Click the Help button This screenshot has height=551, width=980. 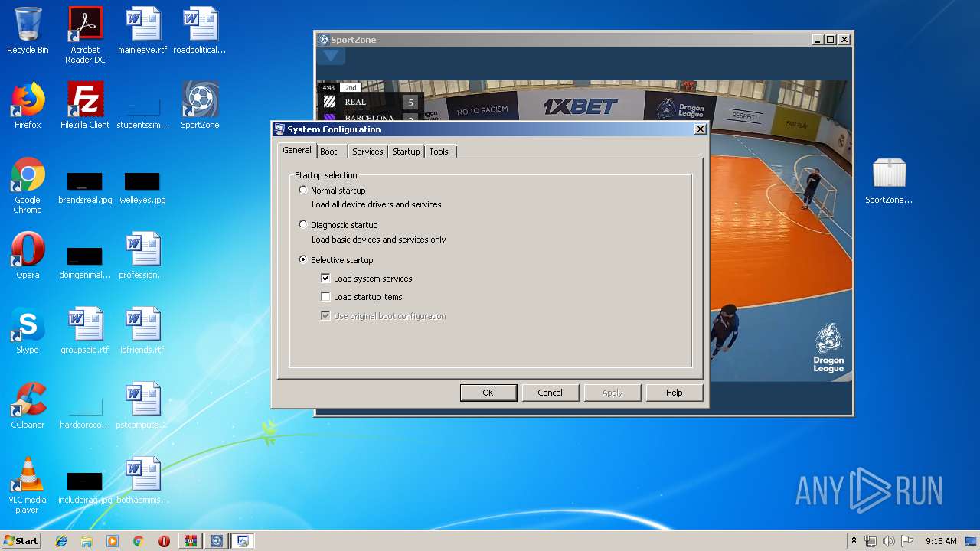click(x=674, y=393)
